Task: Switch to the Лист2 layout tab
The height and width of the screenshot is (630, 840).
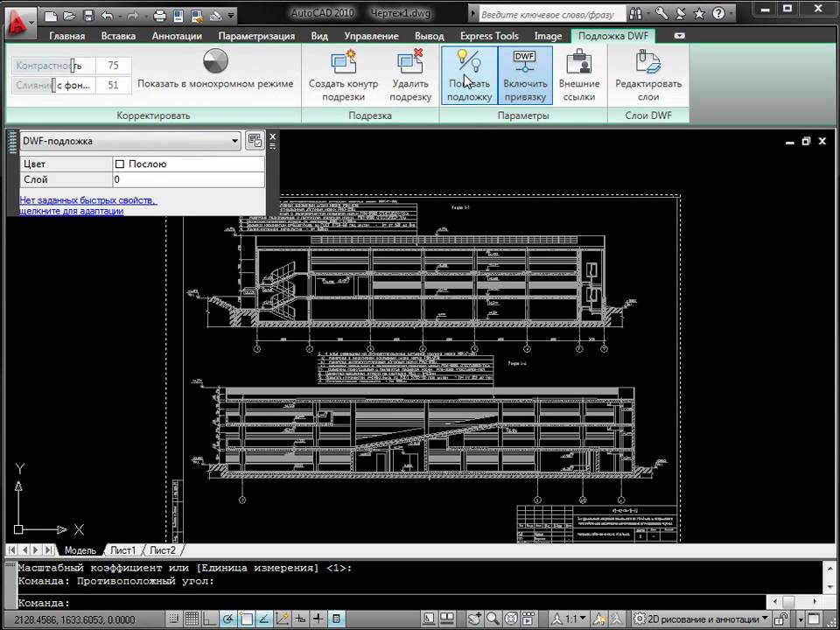Action: pyautogui.click(x=163, y=550)
